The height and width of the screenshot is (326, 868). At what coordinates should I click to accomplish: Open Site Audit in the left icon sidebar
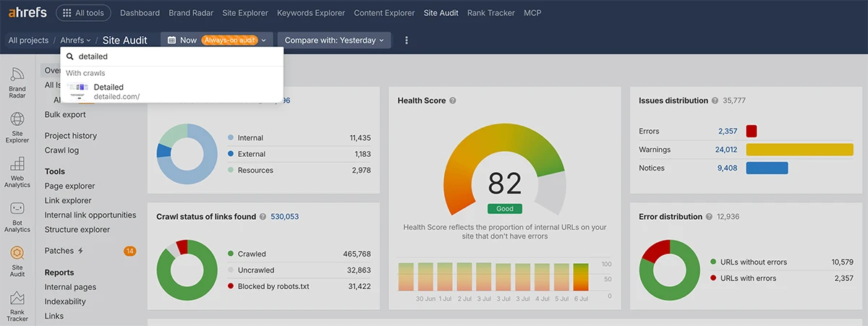(17, 262)
